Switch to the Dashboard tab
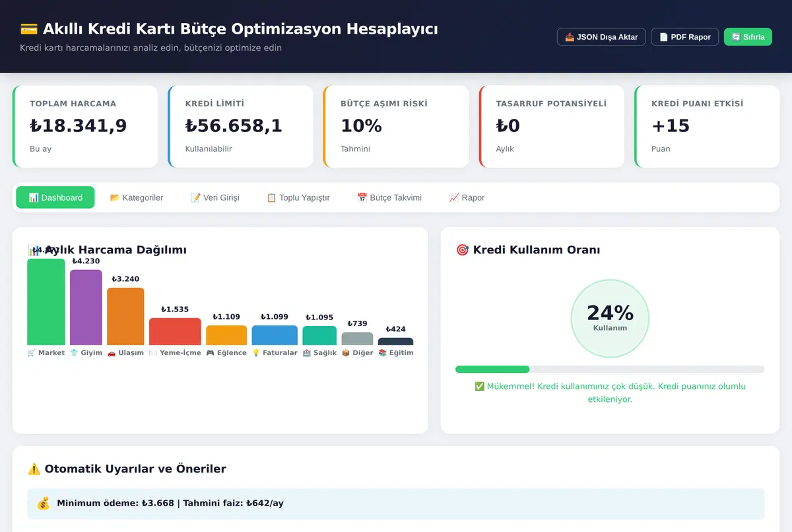792x532 pixels. point(55,197)
